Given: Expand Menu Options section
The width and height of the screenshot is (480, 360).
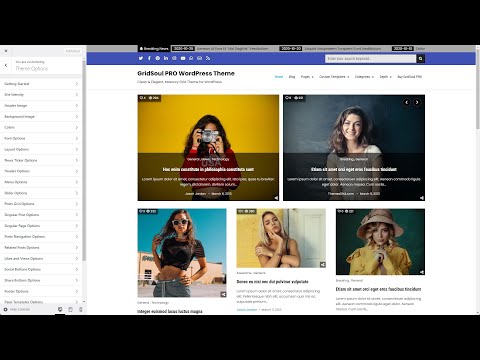Looking at the screenshot, I should [x=41, y=182].
